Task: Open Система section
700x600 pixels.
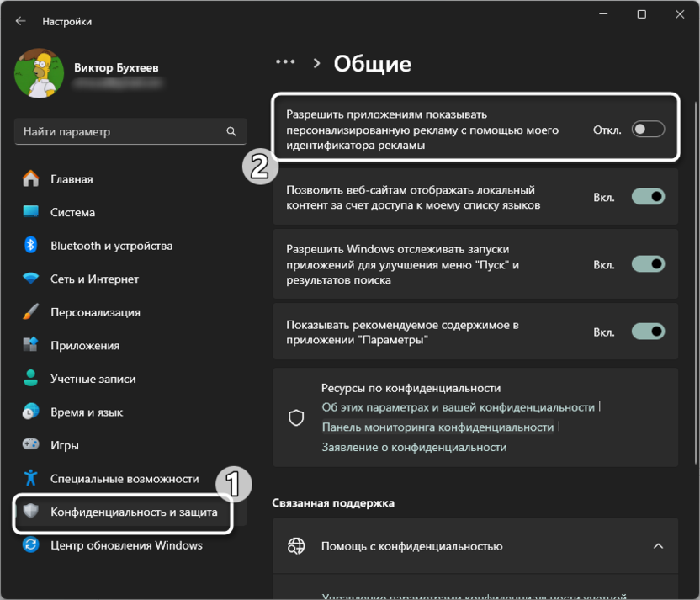Action: (x=130, y=212)
